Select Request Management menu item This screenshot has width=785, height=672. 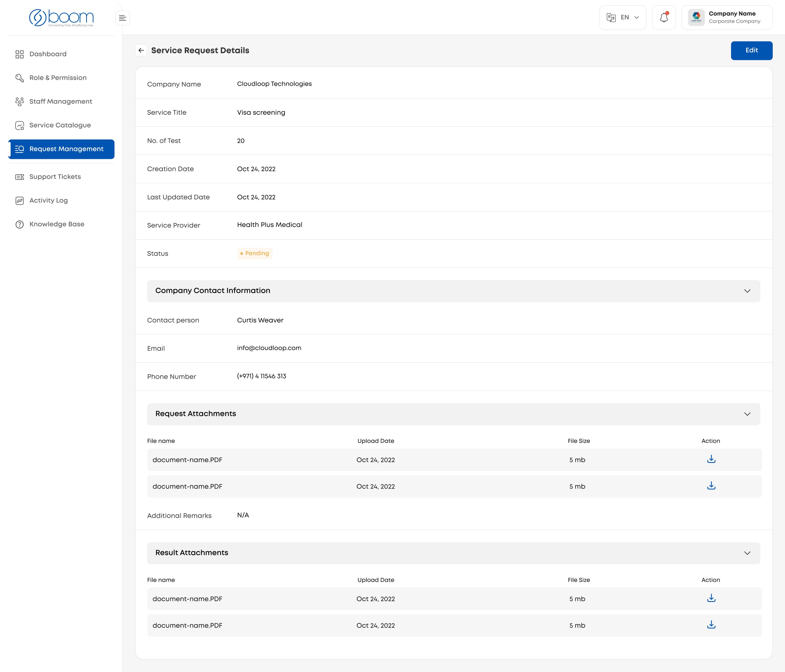(x=61, y=149)
